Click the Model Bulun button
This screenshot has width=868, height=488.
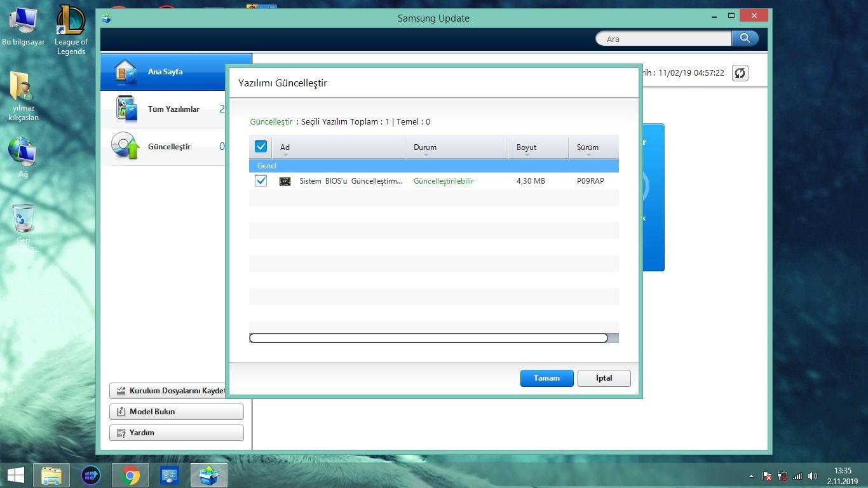(177, 412)
